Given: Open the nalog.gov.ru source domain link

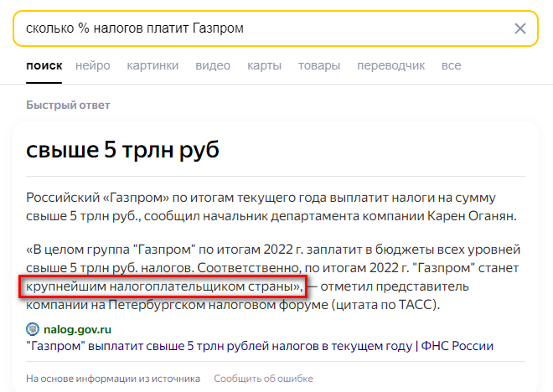Looking at the screenshot, I should pyautogui.click(x=77, y=330).
